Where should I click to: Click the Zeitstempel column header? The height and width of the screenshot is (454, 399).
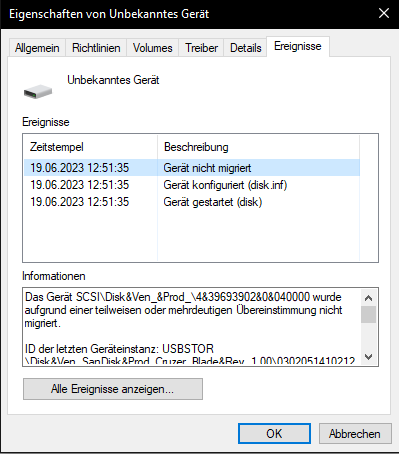91,147
